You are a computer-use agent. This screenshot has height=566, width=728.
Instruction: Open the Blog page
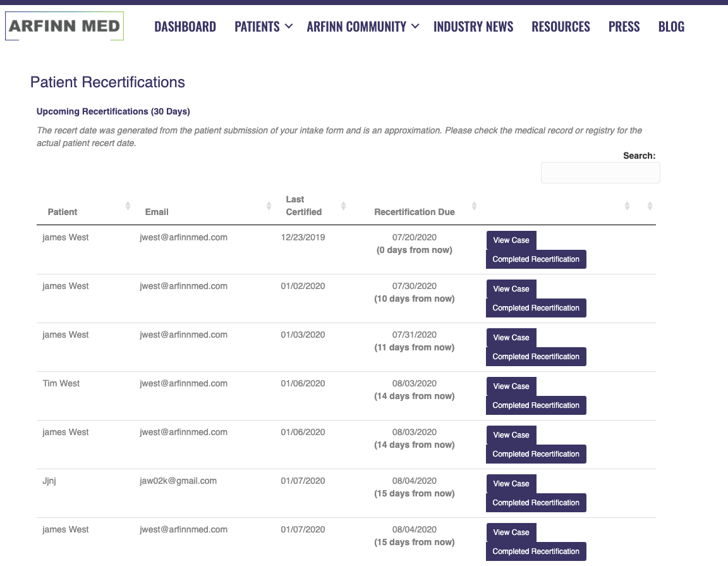click(671, 27)
